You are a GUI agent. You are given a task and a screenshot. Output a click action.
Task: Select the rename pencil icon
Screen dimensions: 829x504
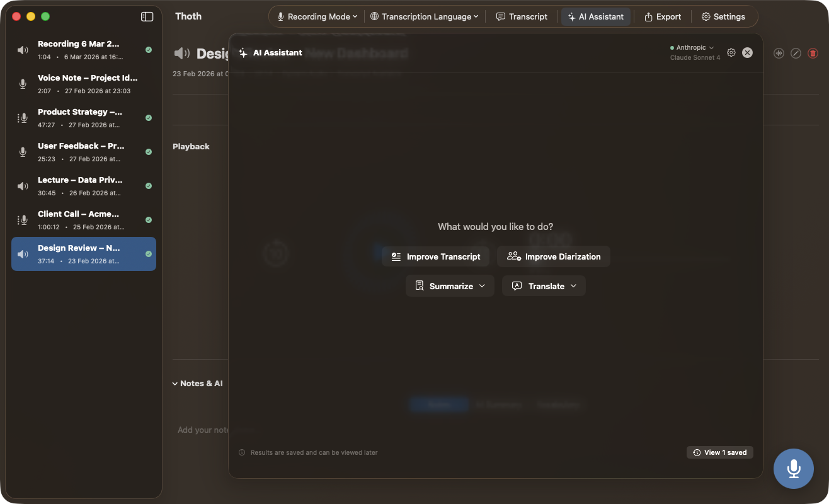coord(796,54)
